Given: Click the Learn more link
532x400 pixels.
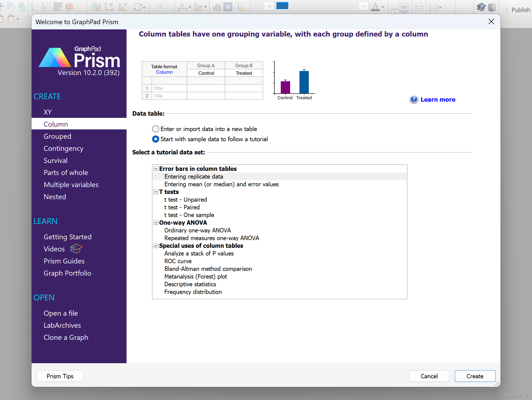Looking at the screenshot, I should coord(438,99).
